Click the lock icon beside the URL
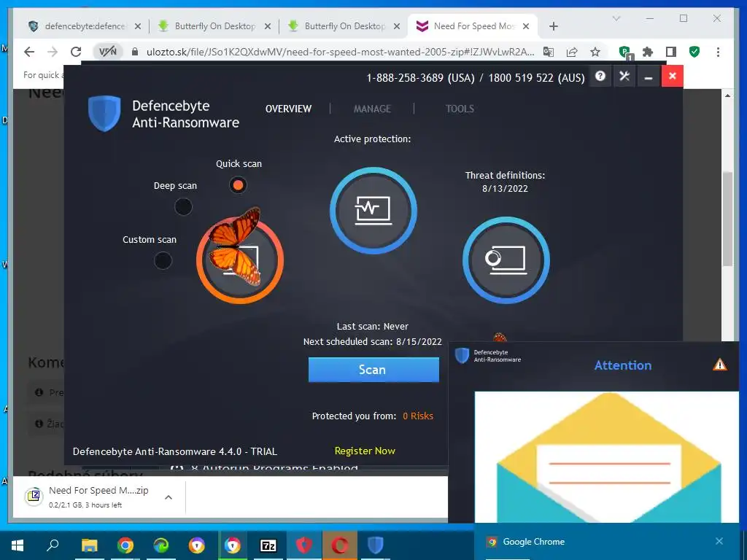Screen dimensions: 747x560 pos(135,52)
